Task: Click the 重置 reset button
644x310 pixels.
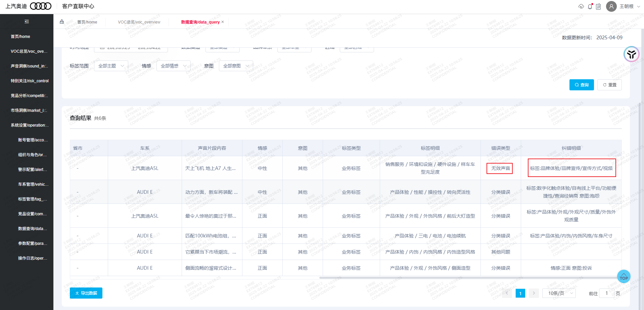Action: click(x=609, y=85)
